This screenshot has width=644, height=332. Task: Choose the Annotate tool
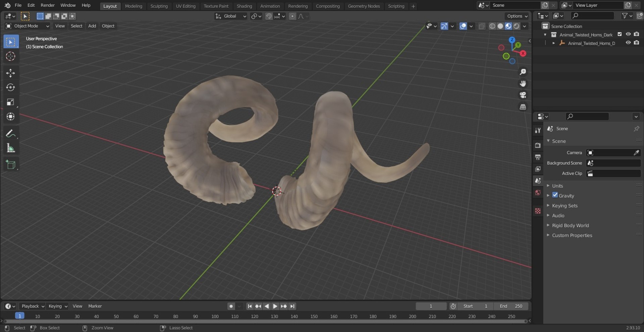[11, 134]
